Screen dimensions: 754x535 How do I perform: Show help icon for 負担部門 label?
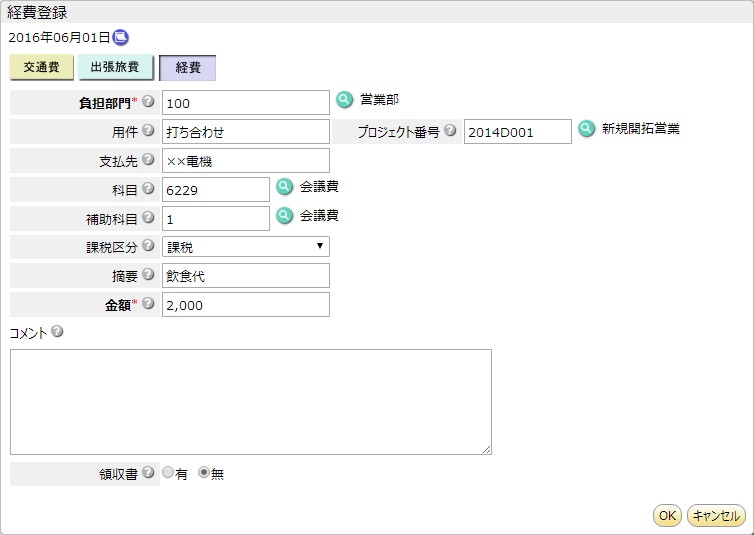(149, 101)
